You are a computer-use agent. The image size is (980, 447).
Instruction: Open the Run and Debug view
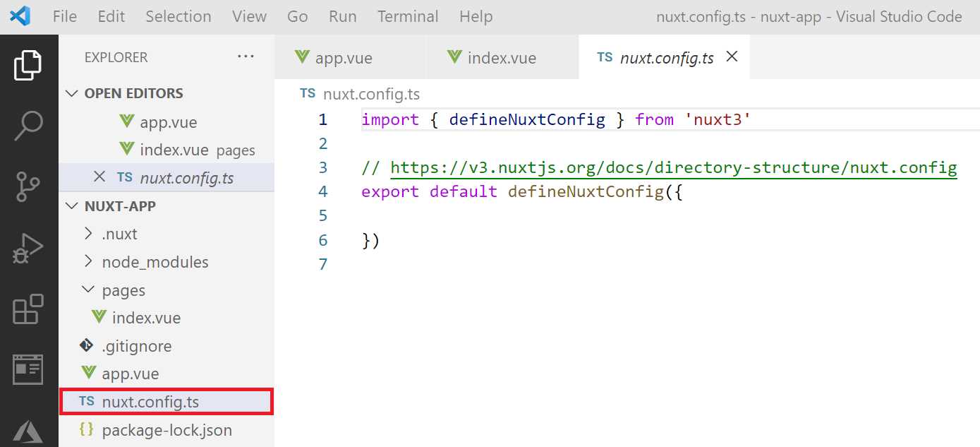[x=30, y=248]
